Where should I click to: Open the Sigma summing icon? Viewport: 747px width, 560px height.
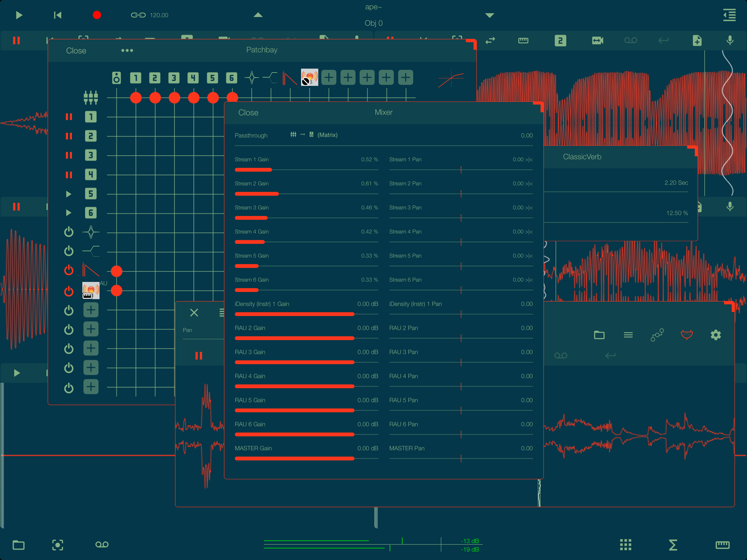tap(673, 545)
